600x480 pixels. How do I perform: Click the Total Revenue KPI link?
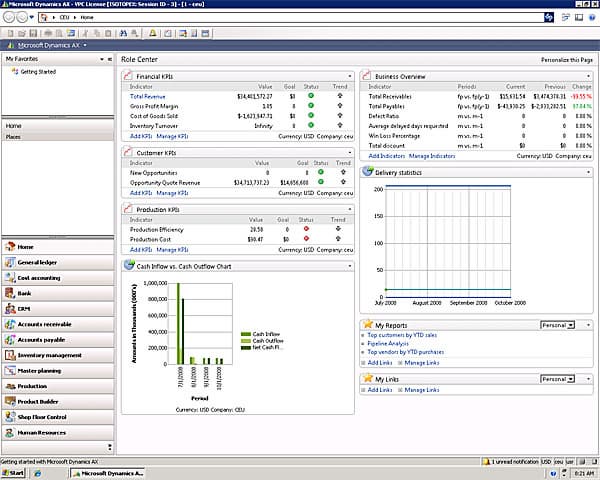pos(148,96)
